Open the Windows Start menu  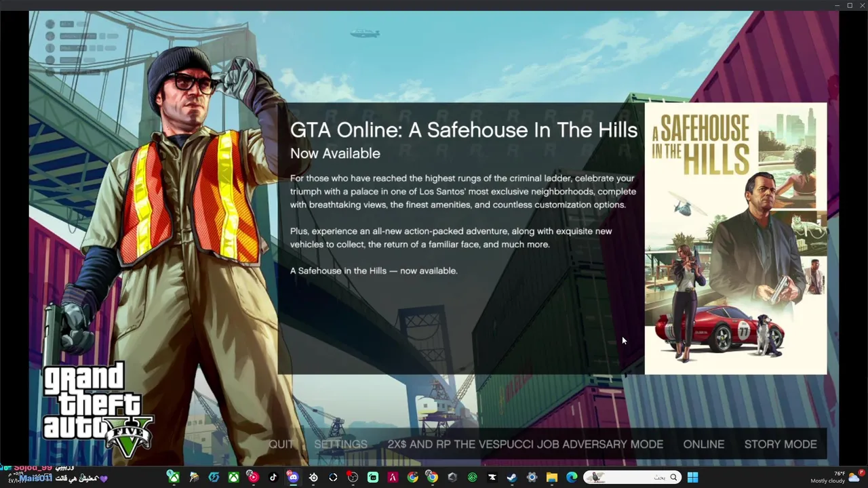pos(692,477)
